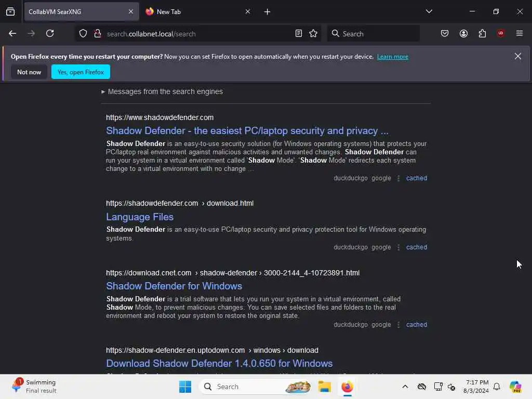Click URL text https://shadow-defender.en.uptodown.com
Viewport: 532px width, 399px height.
[x=176, y=350]
